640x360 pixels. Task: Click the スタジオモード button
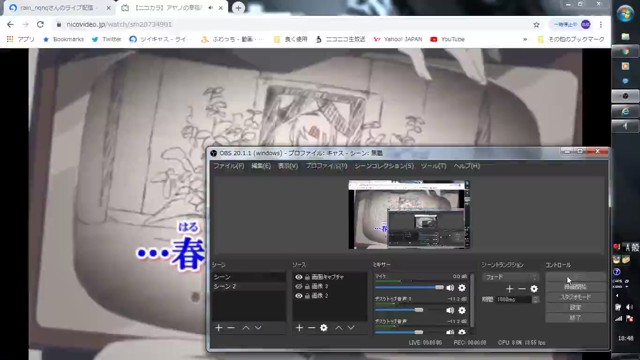click(x=575, y=297)
